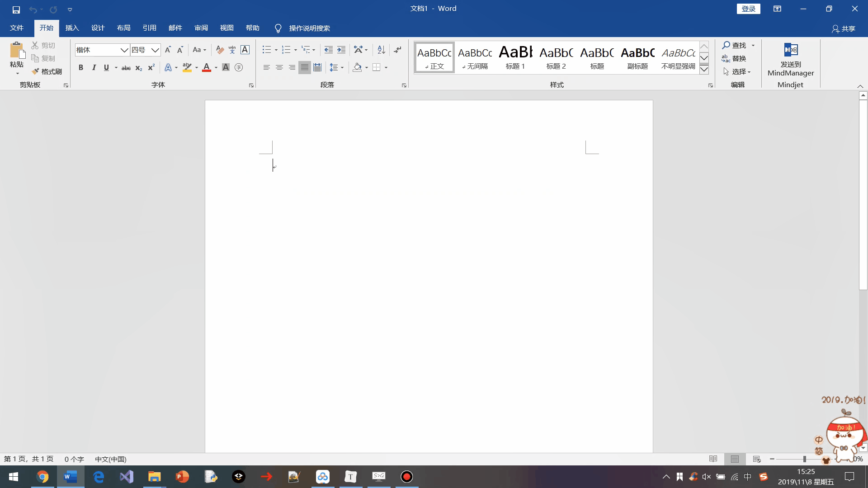
Task: Center-align the paragraph text
Action: point(279,67)
